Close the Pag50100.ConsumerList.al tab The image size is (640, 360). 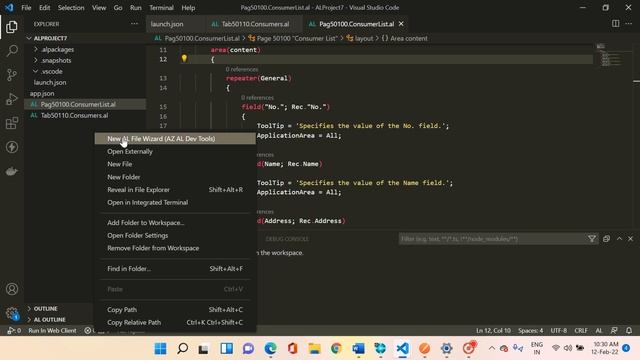(401, 24)
